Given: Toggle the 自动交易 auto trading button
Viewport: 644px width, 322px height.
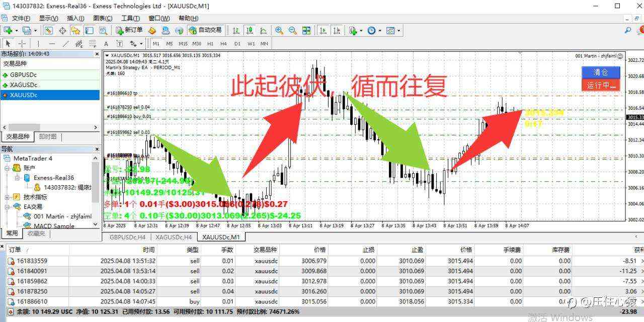Looking at the screenshot, I should coord(205,30).
